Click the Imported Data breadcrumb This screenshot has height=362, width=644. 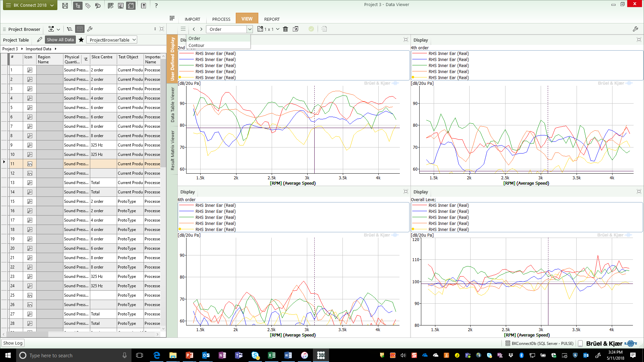coord(39,49)
